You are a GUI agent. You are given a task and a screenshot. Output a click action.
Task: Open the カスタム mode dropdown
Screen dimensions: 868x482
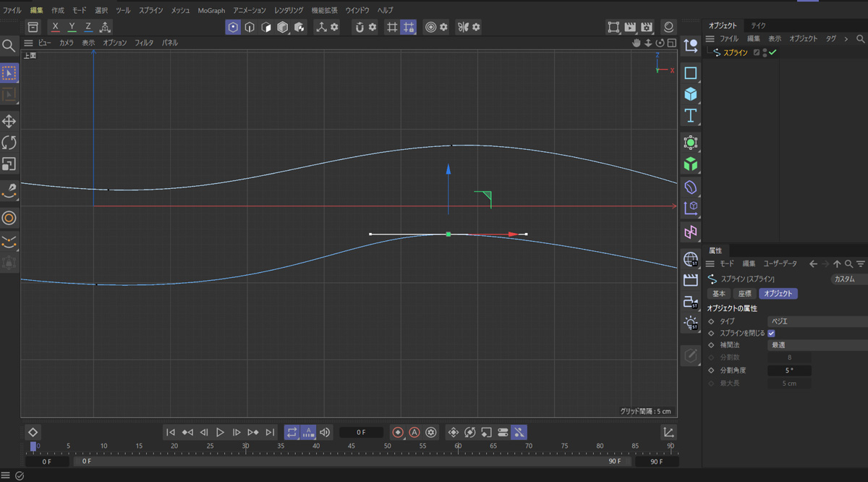pos(848,279)
